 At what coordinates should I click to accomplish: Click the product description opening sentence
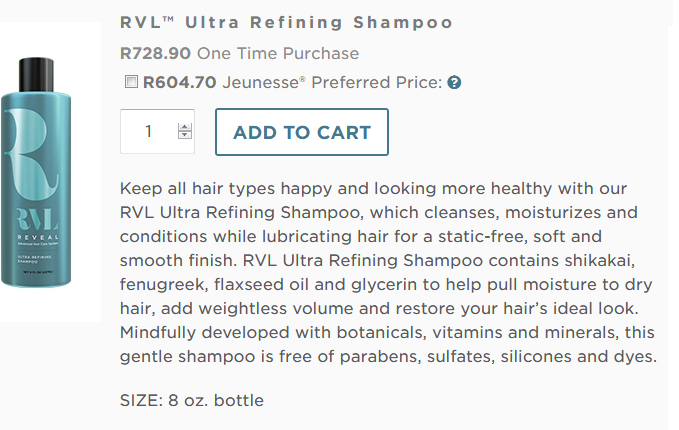[x=373, y=189]
